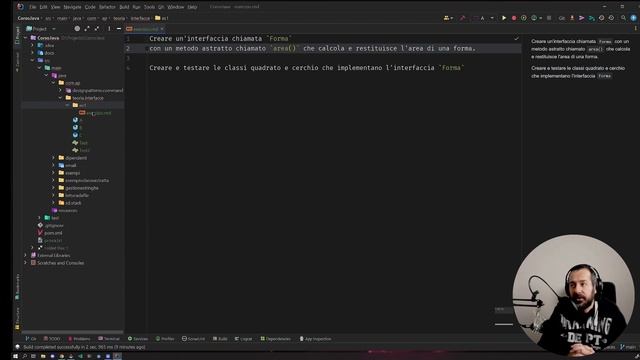Viewport: 640px width, 360px height.
Task: Open the Refactor menu
Action: coord(107,7)
